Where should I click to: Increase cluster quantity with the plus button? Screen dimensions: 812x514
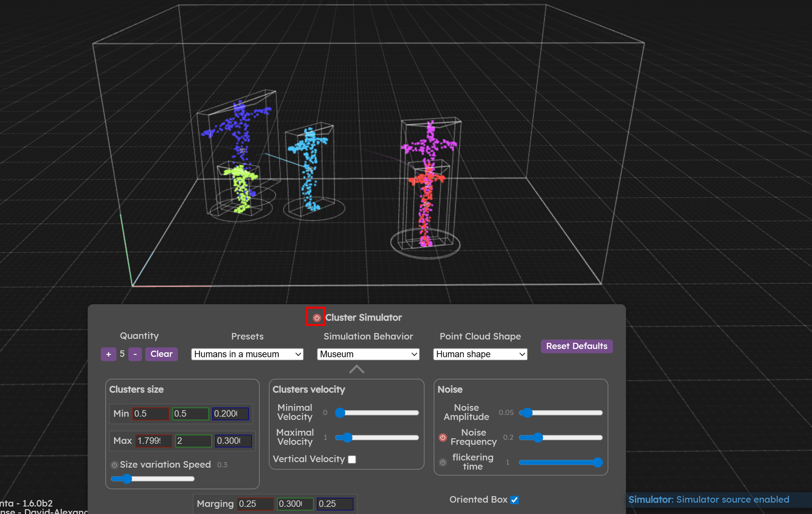click(x=108, y=354)
